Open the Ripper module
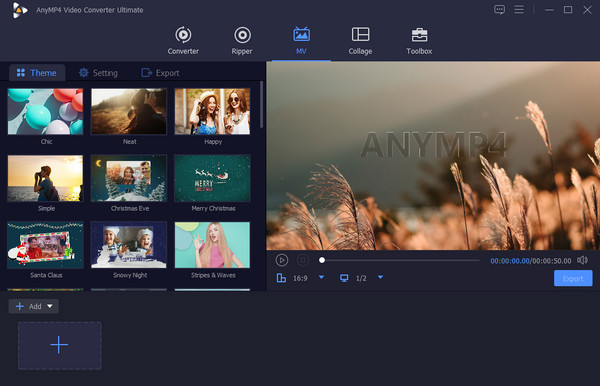The width and height of the screenshot is (600, 386). pos(242,41)
